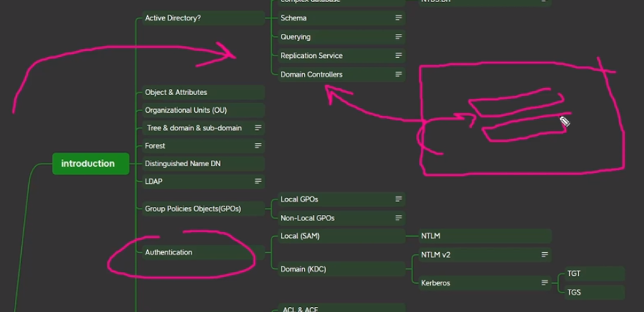Select the Domain Controllers node label
The image size is (644, 312).
(x=311, y=75)
